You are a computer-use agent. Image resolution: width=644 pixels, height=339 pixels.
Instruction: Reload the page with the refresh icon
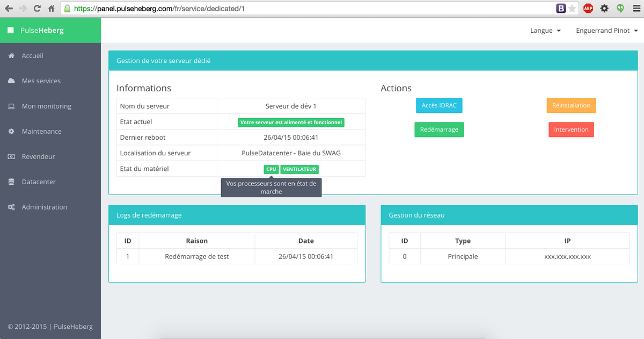37,9
